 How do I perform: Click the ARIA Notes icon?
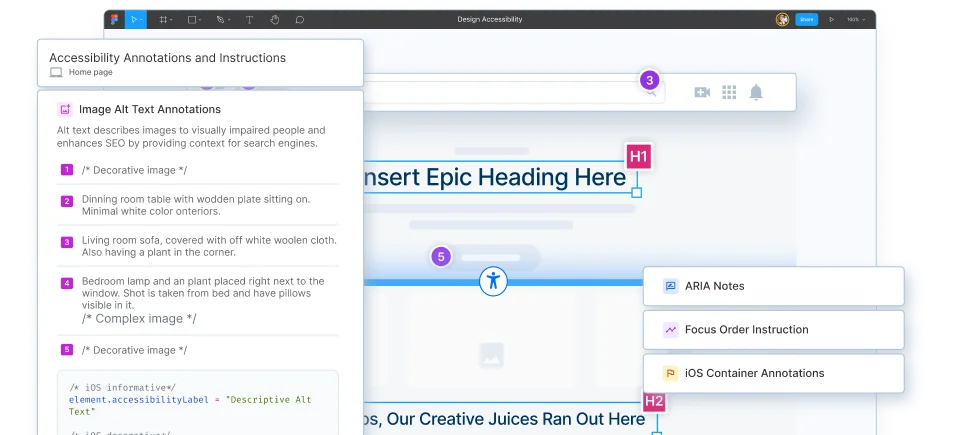pos(671,286)
